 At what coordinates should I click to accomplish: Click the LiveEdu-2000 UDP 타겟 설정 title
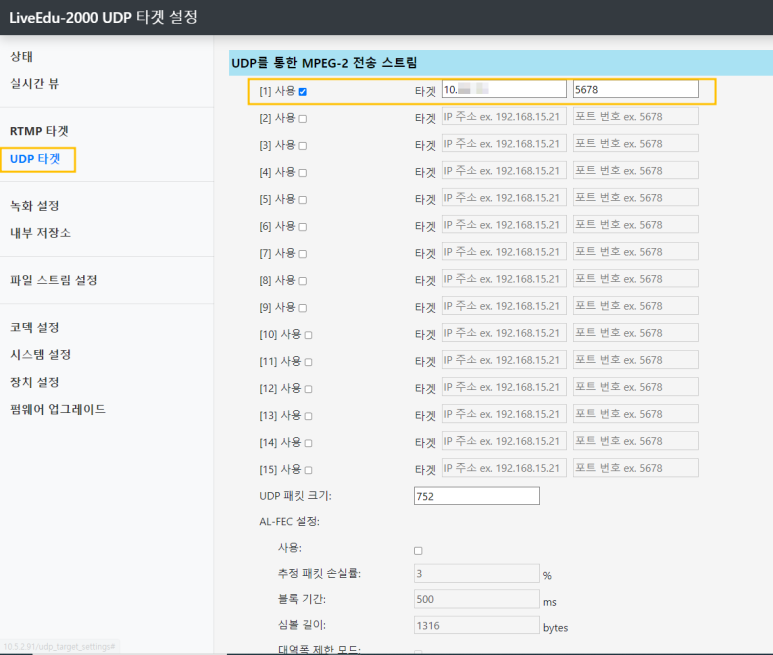(104, 18)
